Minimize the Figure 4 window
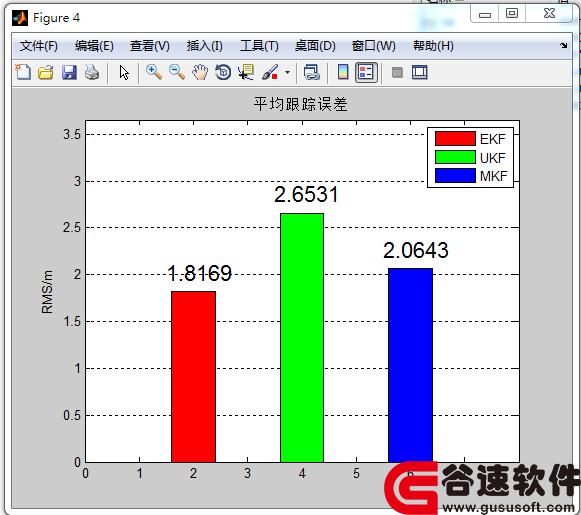Screen dimensions: 581x515 coord(485,14)
